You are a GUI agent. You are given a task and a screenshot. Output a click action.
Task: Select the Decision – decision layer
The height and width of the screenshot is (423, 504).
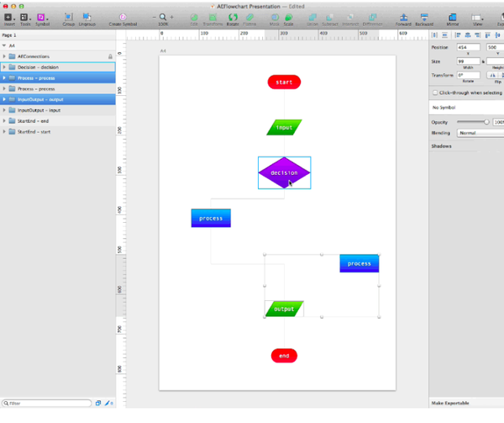click(x=58, y=67)
